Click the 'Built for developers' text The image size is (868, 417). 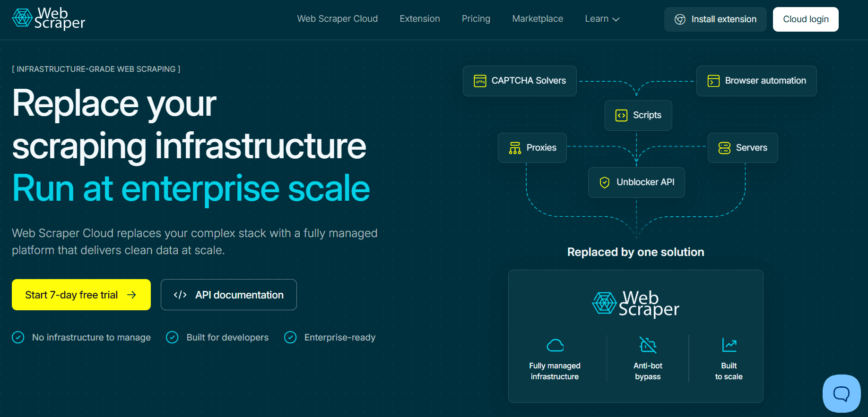(227, 337)
